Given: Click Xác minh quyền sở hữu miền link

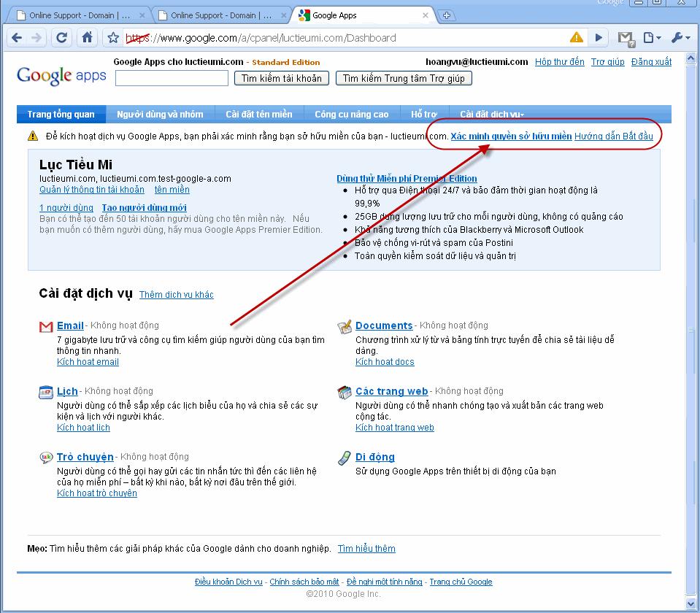Looking at the screenshot, I should [511, 136].
